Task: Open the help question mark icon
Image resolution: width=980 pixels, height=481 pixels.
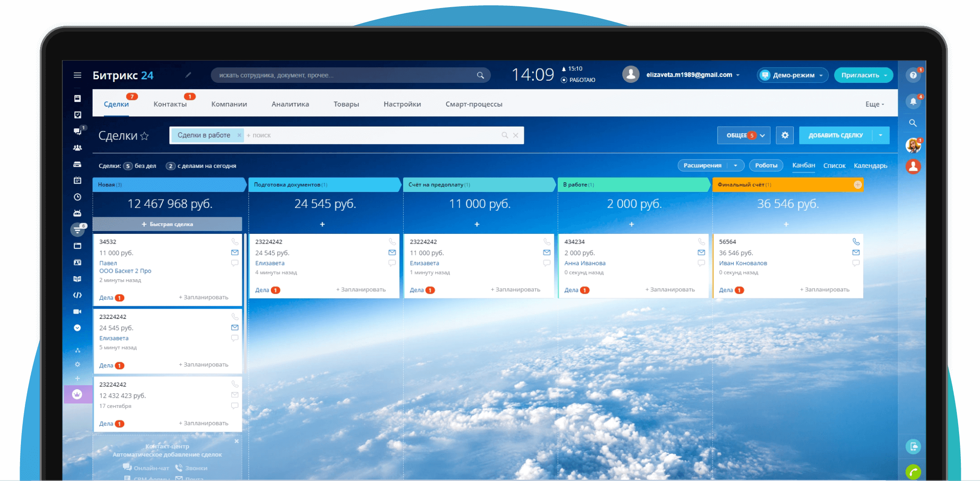Action: point(913,75)
